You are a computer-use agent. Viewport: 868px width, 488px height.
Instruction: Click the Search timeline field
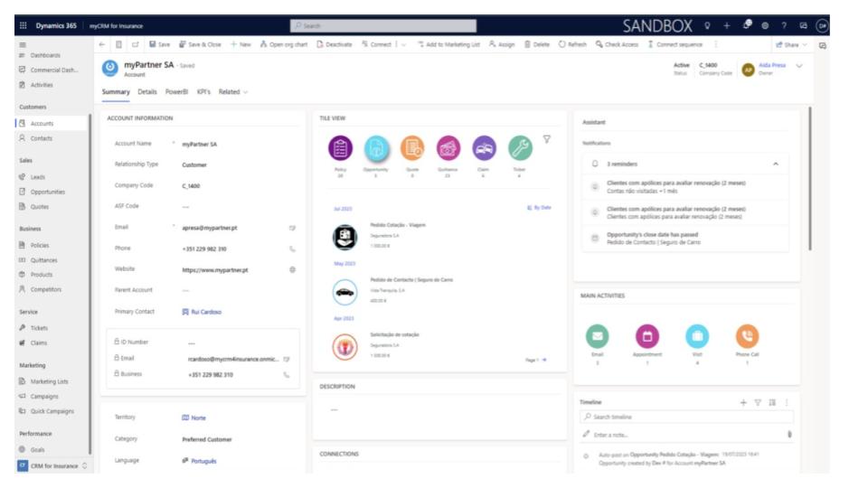tap(686, 417)
